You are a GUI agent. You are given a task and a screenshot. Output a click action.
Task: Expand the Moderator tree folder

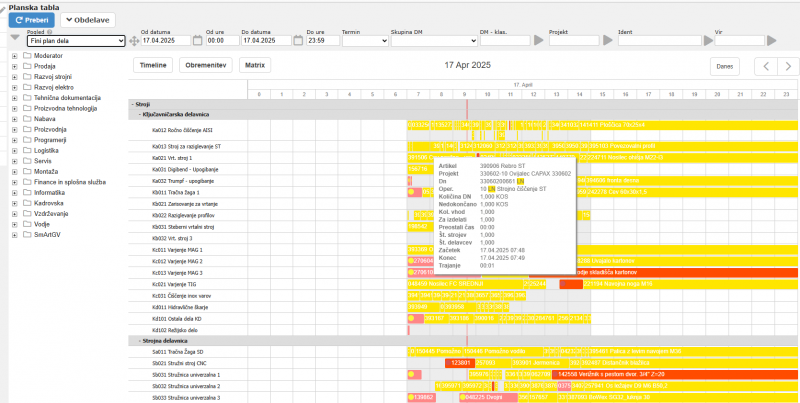14,55
